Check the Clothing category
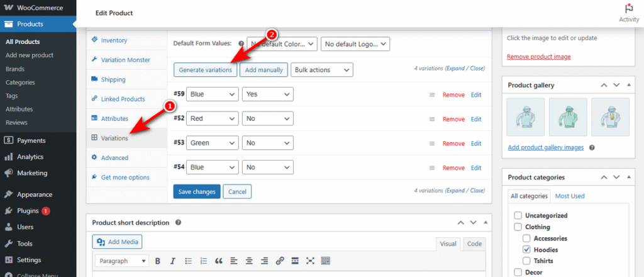644x277 pixels. click(518, 227)
